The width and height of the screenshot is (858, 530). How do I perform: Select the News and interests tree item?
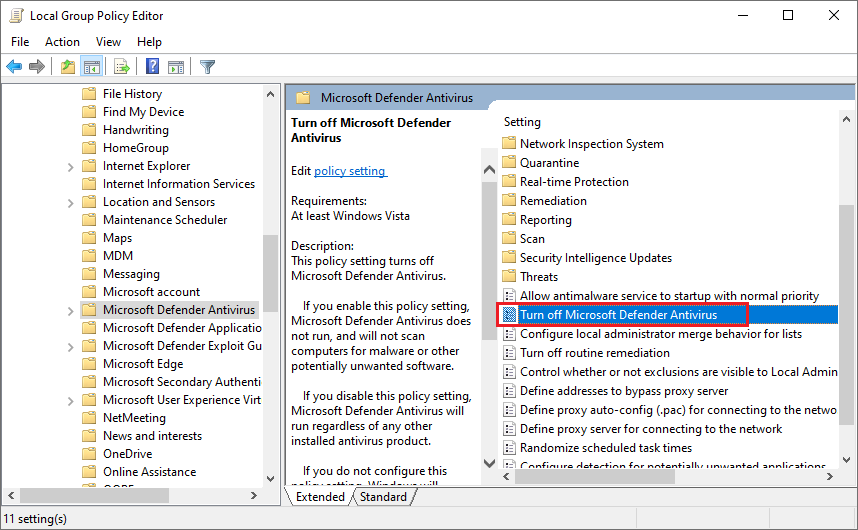[152, 436]
